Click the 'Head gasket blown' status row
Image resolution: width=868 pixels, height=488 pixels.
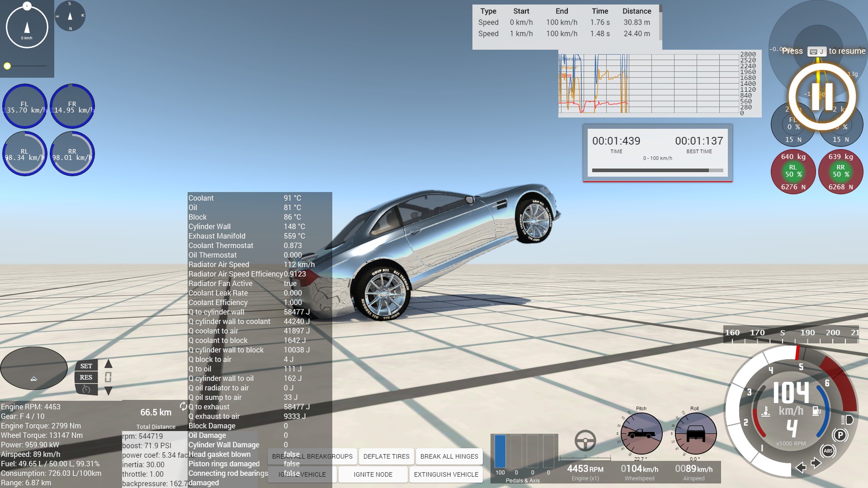pyautogui.click(x=260, y=454)
